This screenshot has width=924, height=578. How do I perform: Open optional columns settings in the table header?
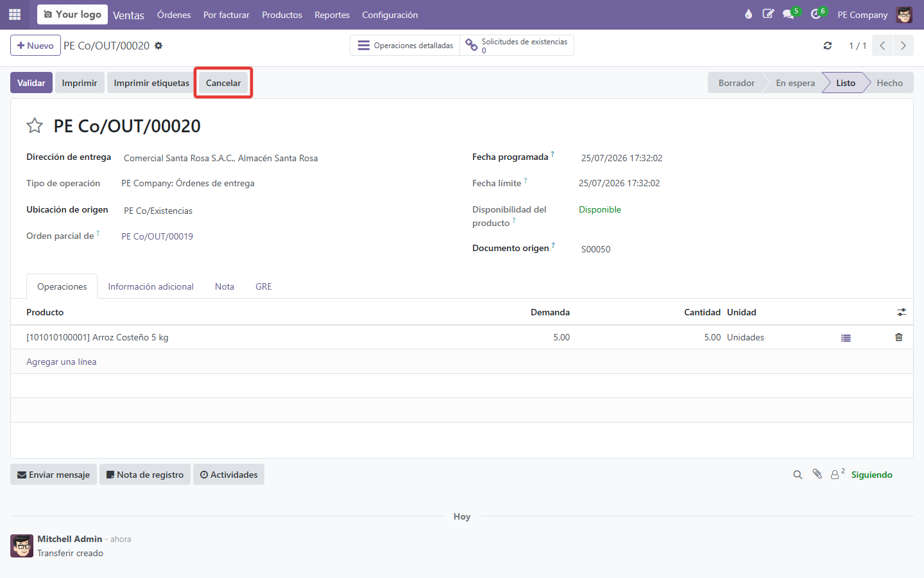click(902, 312)
